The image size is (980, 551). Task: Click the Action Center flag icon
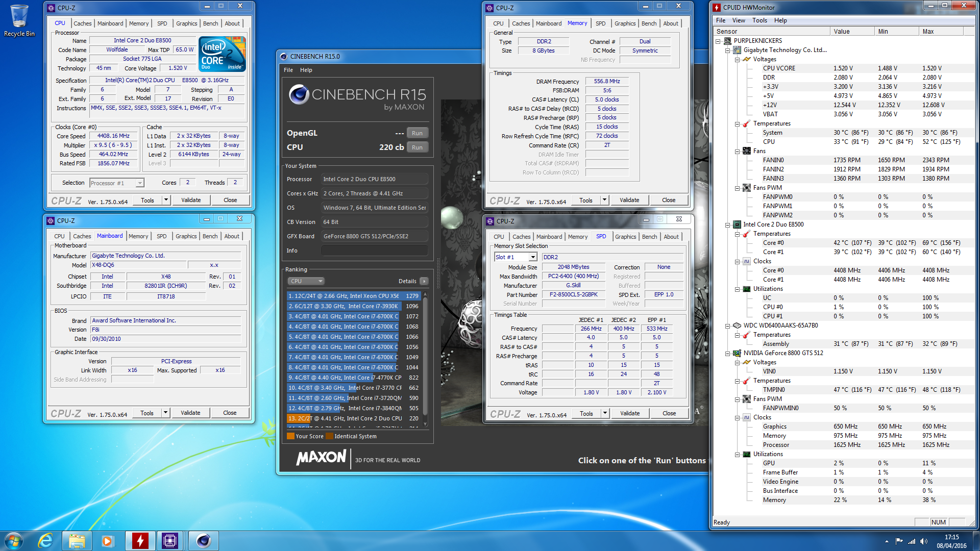tap(899, 541)
